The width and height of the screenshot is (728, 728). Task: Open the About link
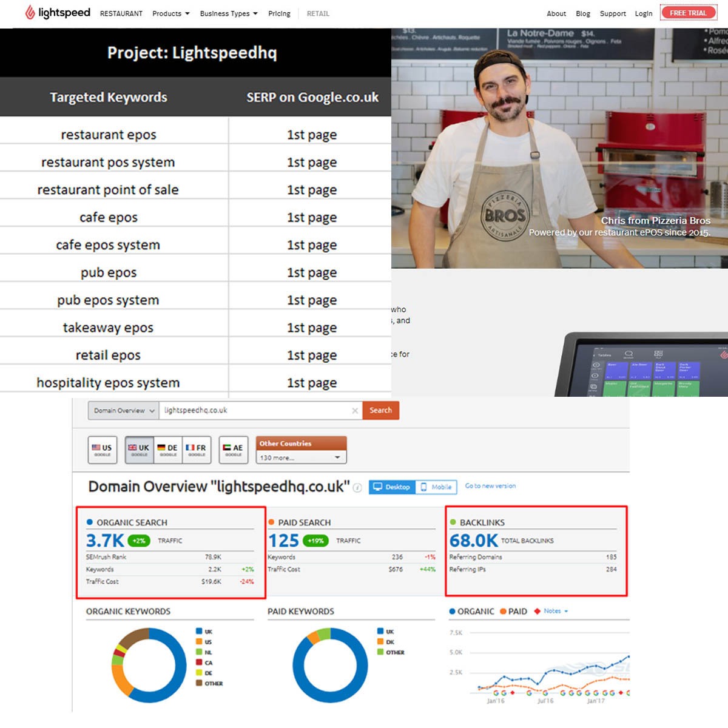click(x=556, y=13)
